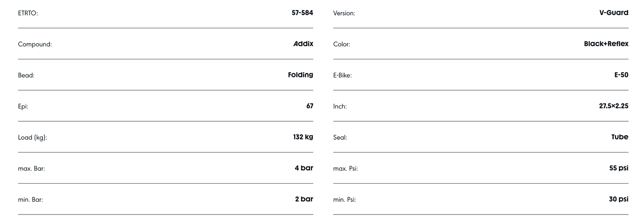
Task: Click the Compound row label
Action: pos(35,44)
